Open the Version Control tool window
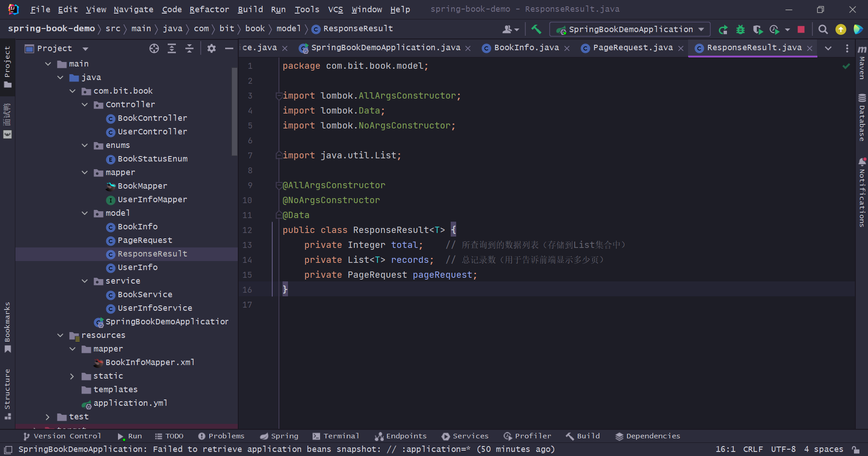 [62, 437]
